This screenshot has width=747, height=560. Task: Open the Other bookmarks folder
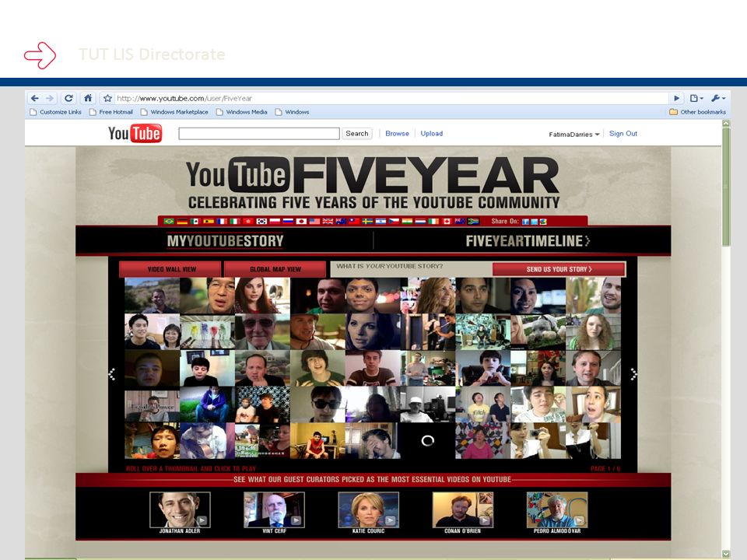click(x=697, y=112)
